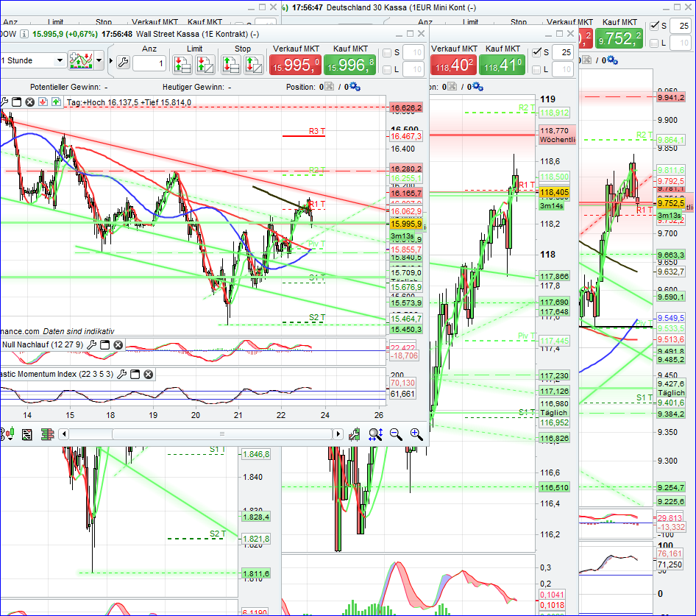The image size is (696, 616).
Task: Open gears settings in 118,40 window
Action: [x=477, y=87]
